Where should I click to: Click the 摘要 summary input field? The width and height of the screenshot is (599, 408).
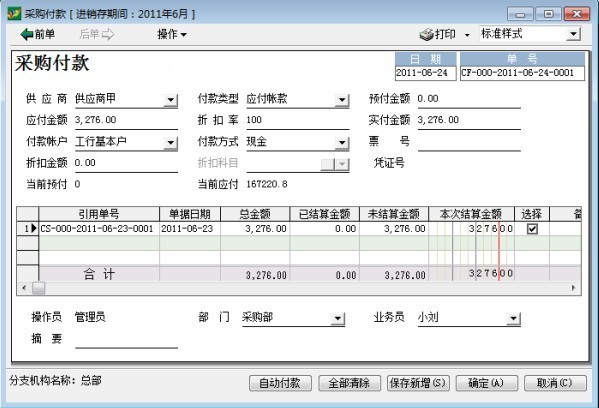coord(126,339)
